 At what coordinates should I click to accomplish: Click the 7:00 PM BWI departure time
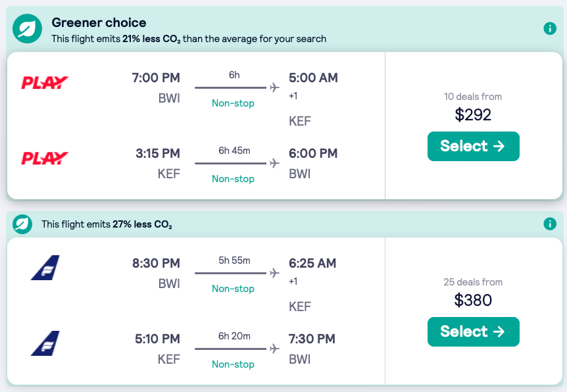point(156,78)
